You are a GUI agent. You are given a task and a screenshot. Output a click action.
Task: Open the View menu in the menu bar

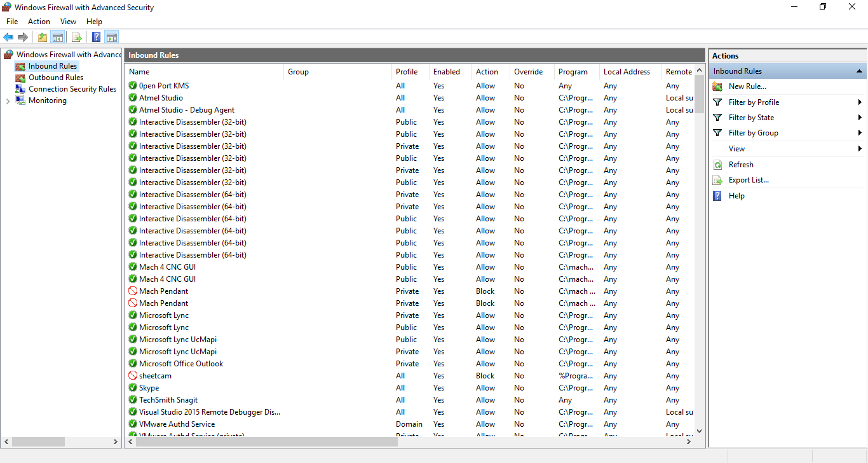68,22
